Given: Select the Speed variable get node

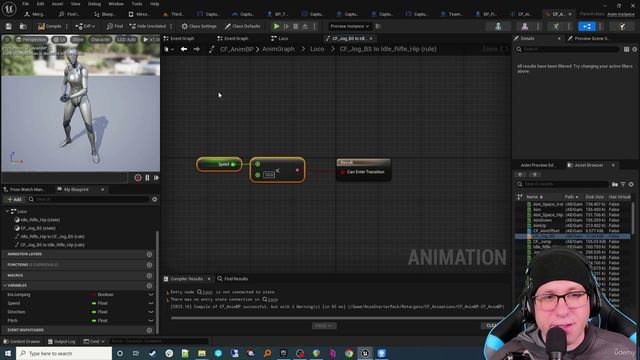Looking at the screenshot, I should pos(219,164).
